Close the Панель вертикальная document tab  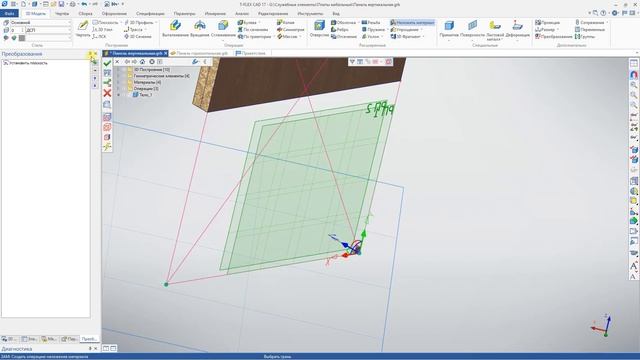pyautogui.click(x=166, y=53)
